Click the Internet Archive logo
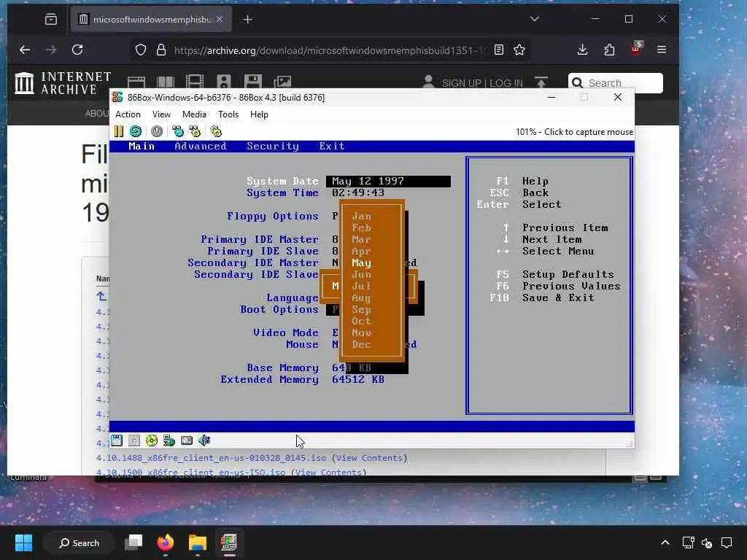Screen dimensions: 747x560 (63, 83)
